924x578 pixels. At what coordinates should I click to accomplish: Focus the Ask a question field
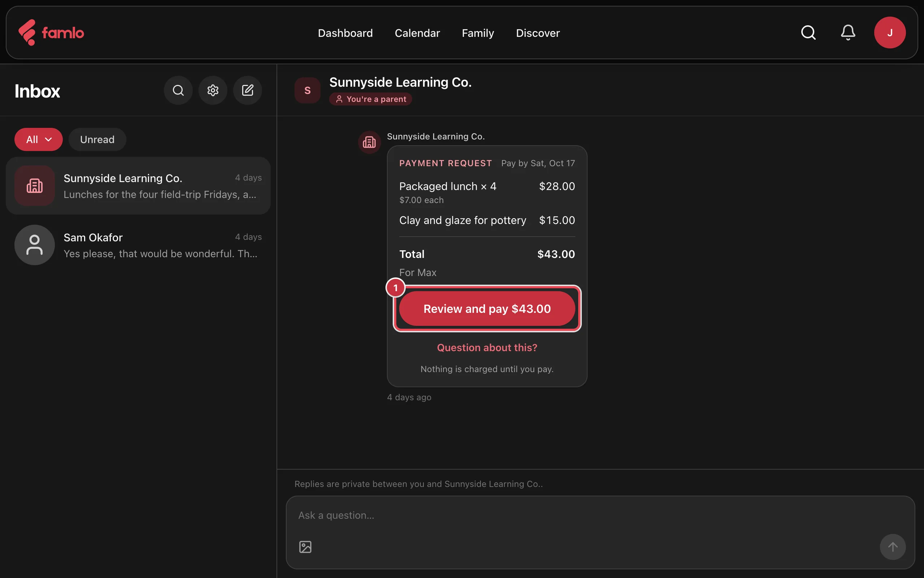600,515
